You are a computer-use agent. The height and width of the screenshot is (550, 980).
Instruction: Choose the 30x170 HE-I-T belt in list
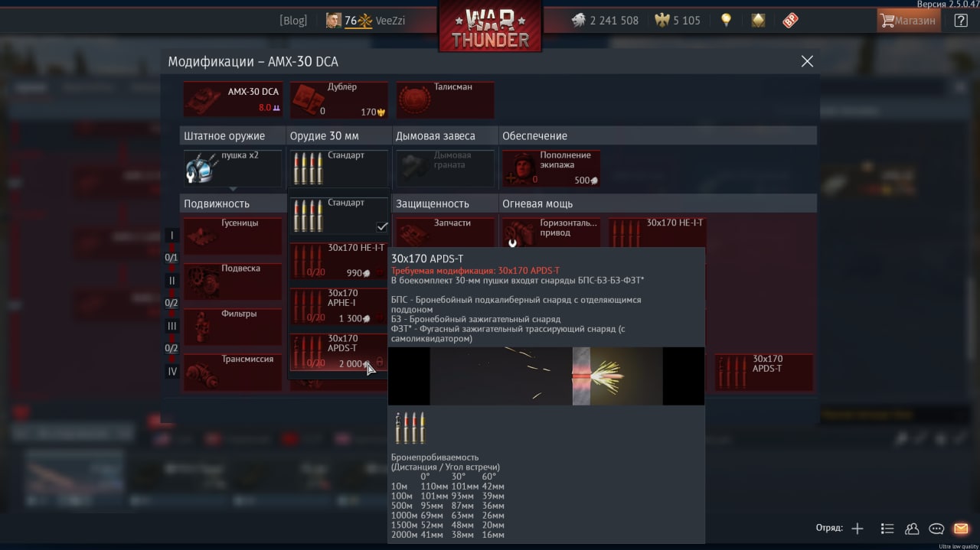(x=339, y=261)
